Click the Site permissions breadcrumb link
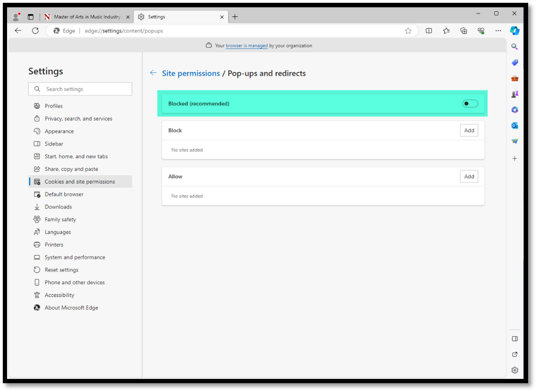This screenshot has width=537, height=392. [191, 73]
